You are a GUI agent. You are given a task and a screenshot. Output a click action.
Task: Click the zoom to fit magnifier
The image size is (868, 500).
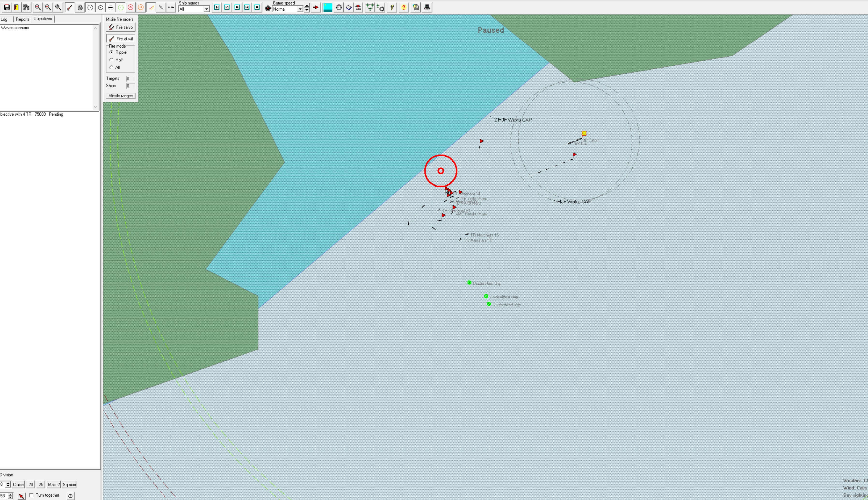pyautogui.click(x=58, y=7)
